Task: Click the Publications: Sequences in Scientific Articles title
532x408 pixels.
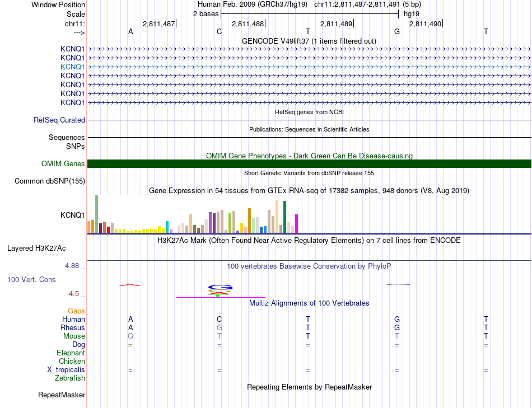Action: [x=309, y=129]
